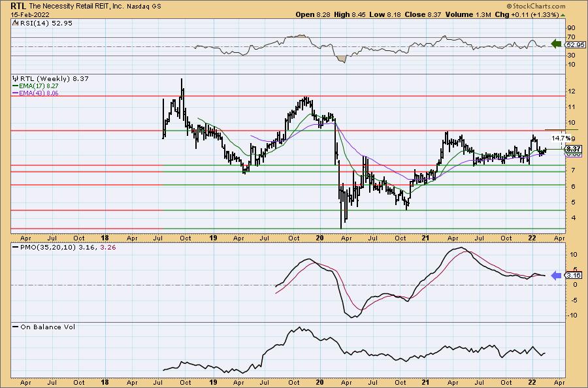Click the company name The Necessity Retail REIT, Inc.
The width and height of the screenshot is (588, 388).
(76, 7)
